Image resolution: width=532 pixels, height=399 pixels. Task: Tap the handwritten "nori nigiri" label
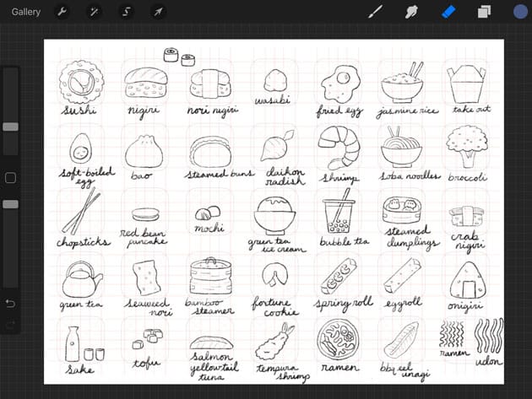click(x=213, y=111)
